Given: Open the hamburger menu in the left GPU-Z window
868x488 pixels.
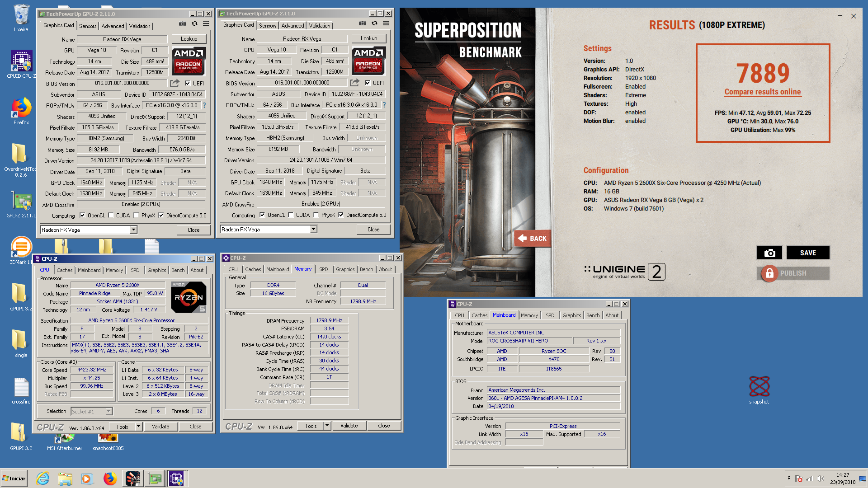Looking at the screenshot, I should 206,24.
